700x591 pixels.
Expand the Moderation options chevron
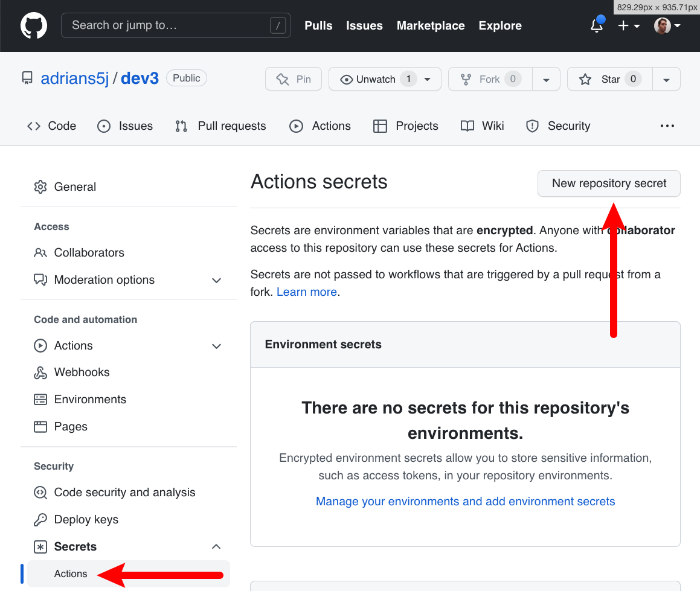tap(216, 280)
